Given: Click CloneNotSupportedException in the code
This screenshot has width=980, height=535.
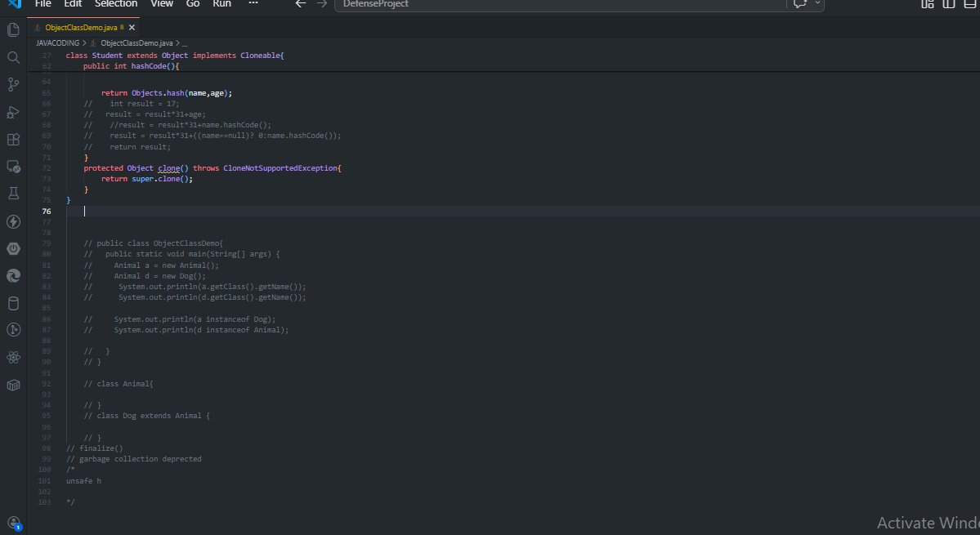Looking at the screenshot, I should click(280, 168).
